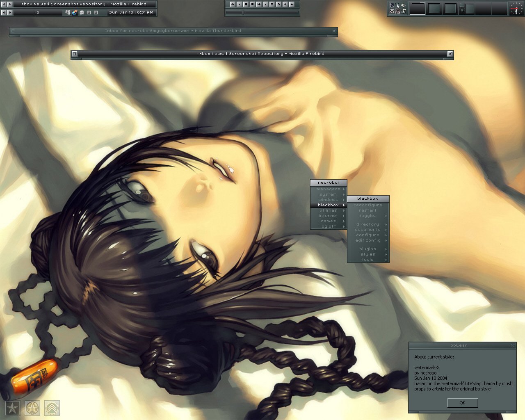Switch to the second workspace in the pager
The height and width of the screenshot is (420, 525).
(x=434, y=8)
